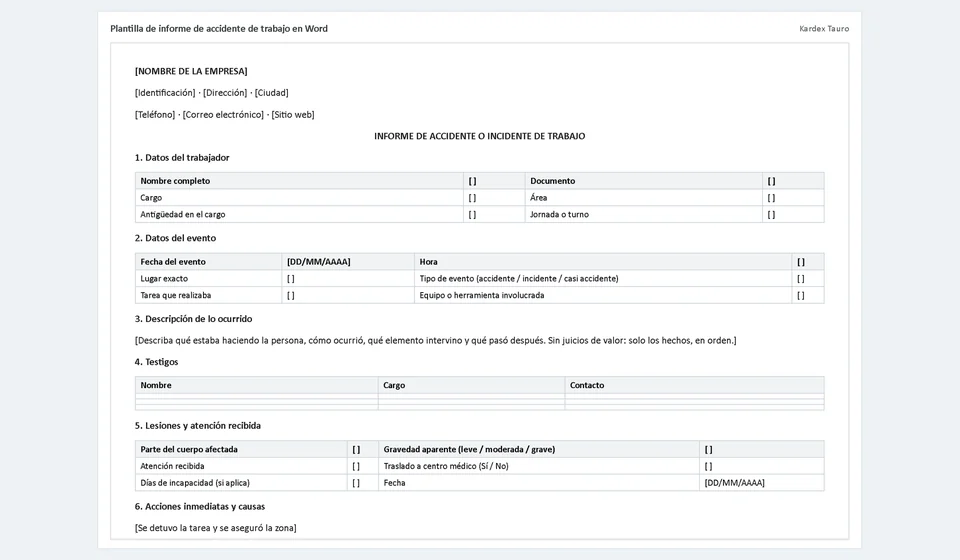
Task: Click the 'Fecha' cell in the Lesiones table
Action: pos(539,482)
